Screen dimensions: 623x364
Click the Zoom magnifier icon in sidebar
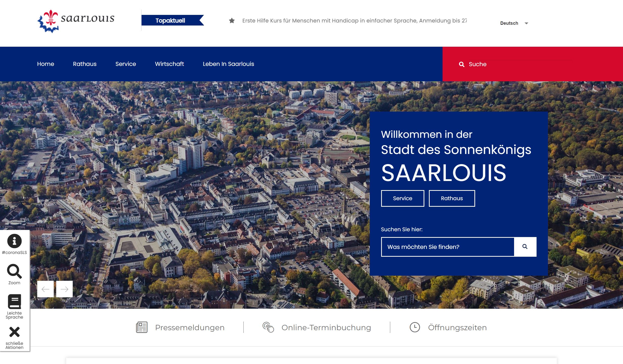tap(14, 271)
